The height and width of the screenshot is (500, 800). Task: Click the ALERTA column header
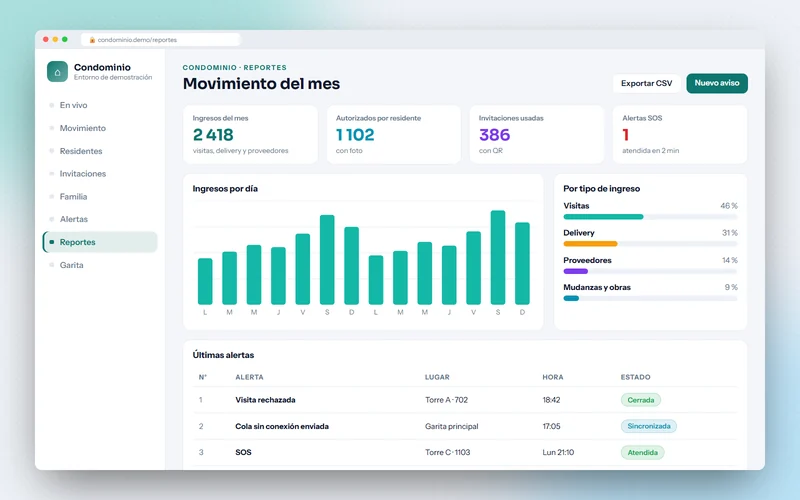click(249, 378)
